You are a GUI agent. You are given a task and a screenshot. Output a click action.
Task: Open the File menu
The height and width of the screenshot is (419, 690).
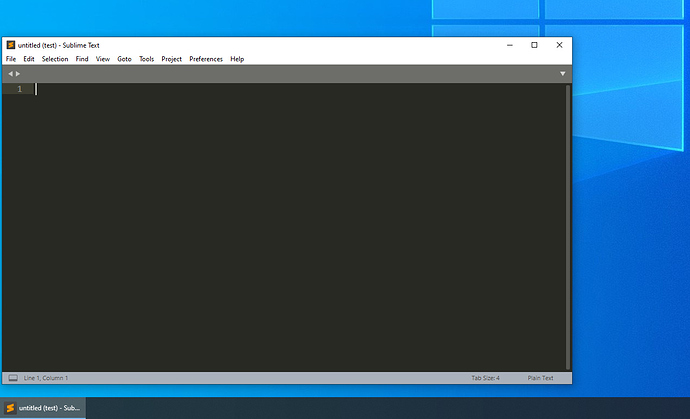click(11, 59)
